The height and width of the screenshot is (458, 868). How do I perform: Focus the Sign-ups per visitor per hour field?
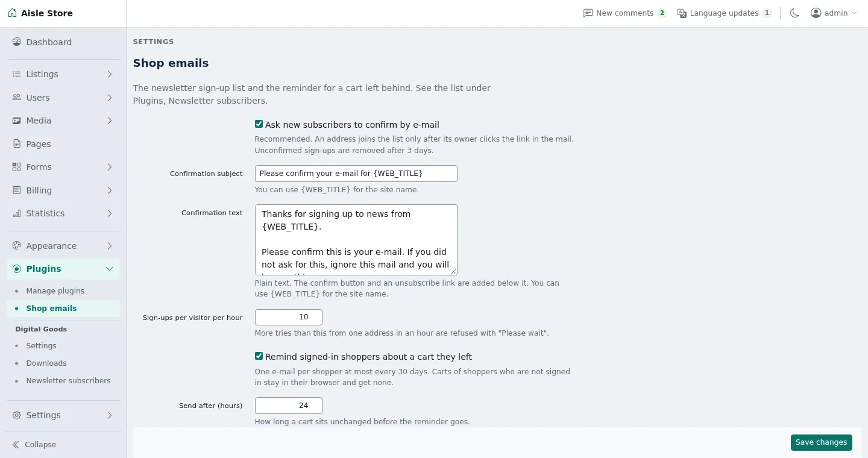[x=289, y=317]
